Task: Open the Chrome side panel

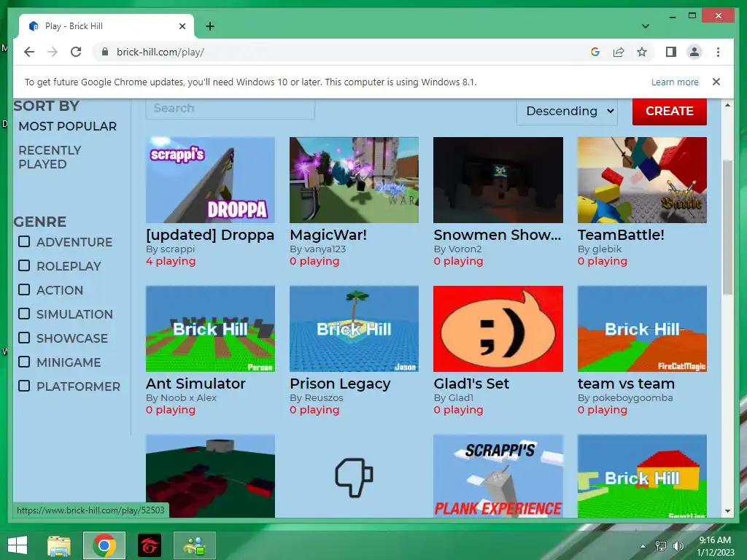Action: (x=671, y=52)
